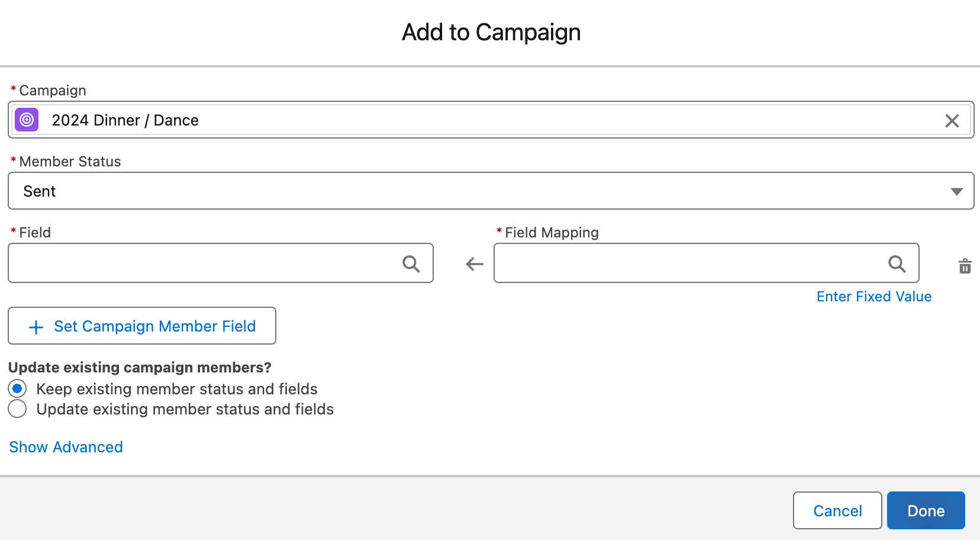
Task: Clear the selected 2024 Dinner / Dance campaign
Action: point(952,121)
